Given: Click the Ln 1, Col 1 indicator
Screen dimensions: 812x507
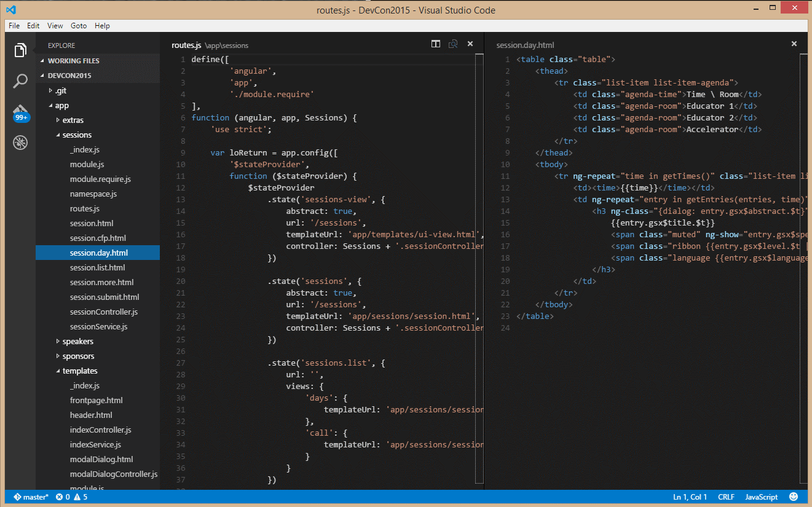Looking at the screenshot, I should [689, 497].
